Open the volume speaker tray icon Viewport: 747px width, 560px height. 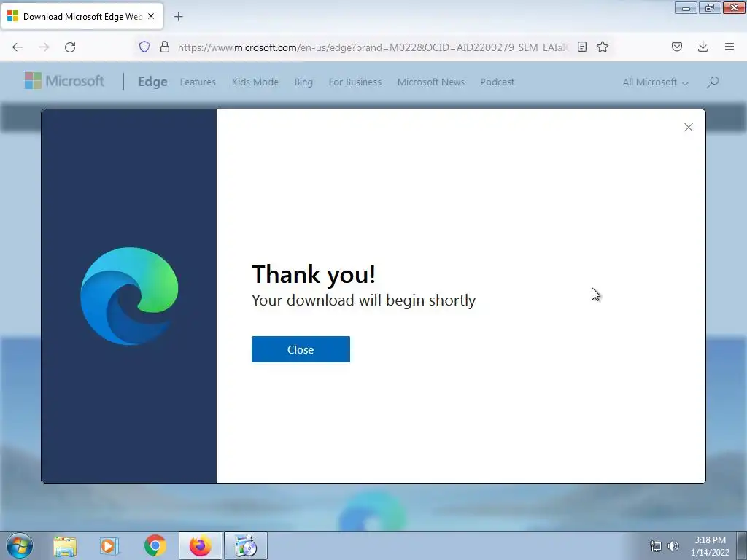673,546
